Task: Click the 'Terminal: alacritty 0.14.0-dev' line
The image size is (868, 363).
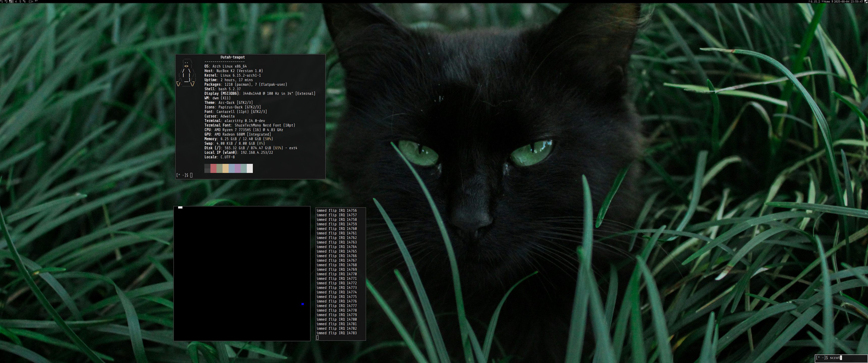Action: click(234, 121)
